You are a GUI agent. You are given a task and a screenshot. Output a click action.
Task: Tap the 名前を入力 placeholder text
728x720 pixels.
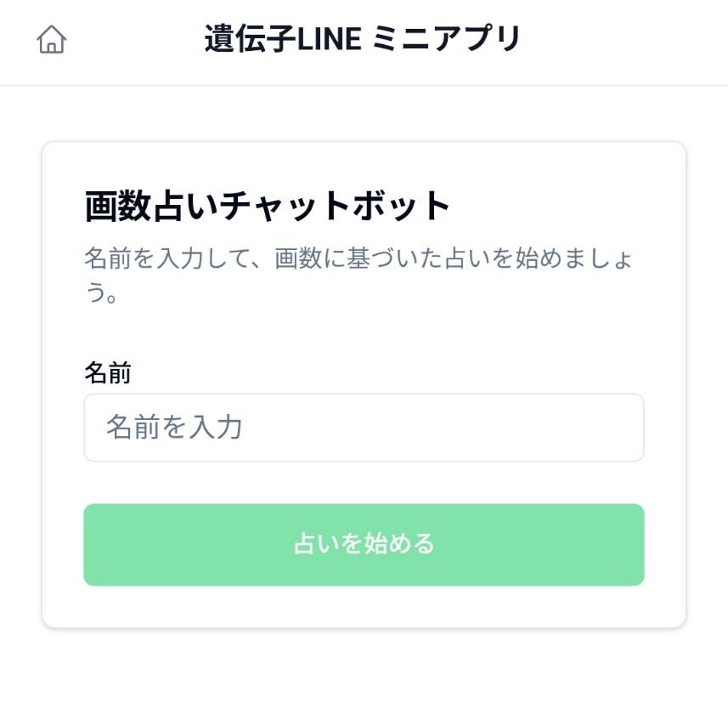(175, 428)
